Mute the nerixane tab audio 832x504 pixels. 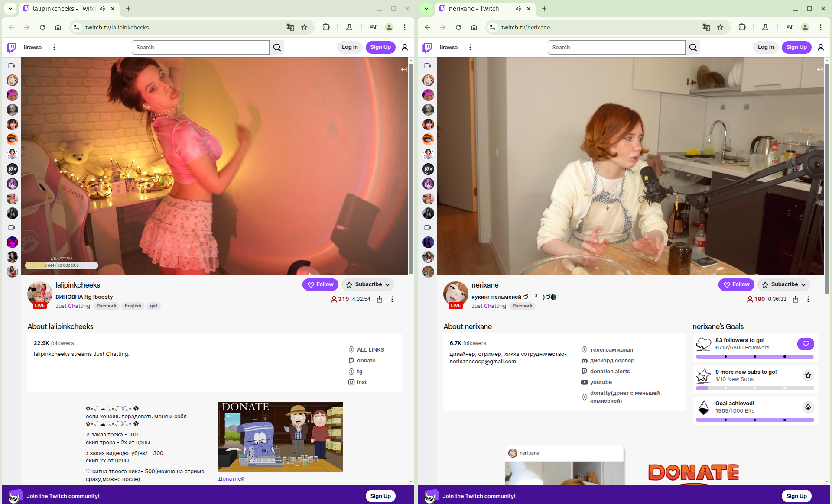click(518, 9)
